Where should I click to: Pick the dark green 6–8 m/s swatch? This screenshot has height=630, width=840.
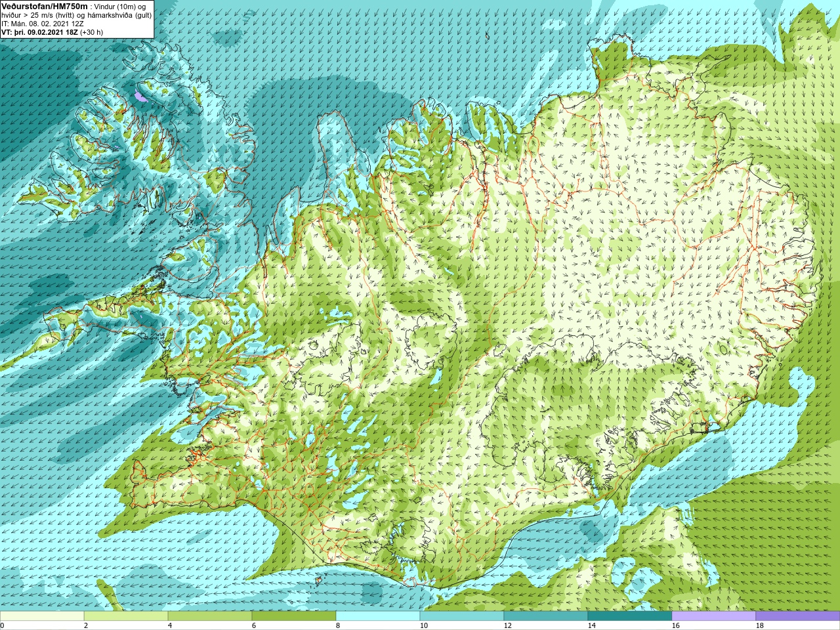(294, 616)
